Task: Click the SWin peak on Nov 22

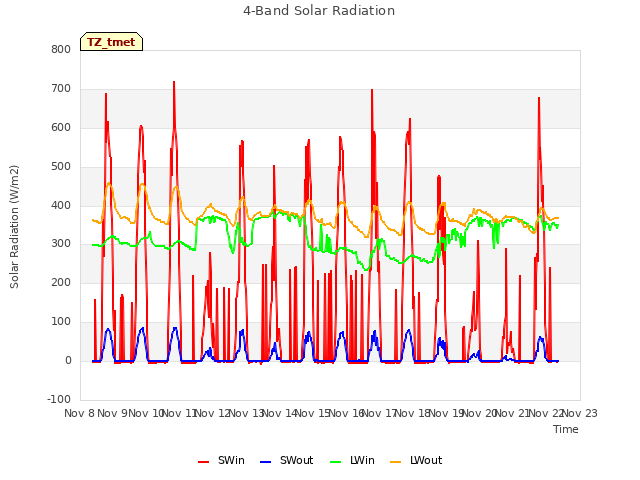Action: [x=539, y=98]
